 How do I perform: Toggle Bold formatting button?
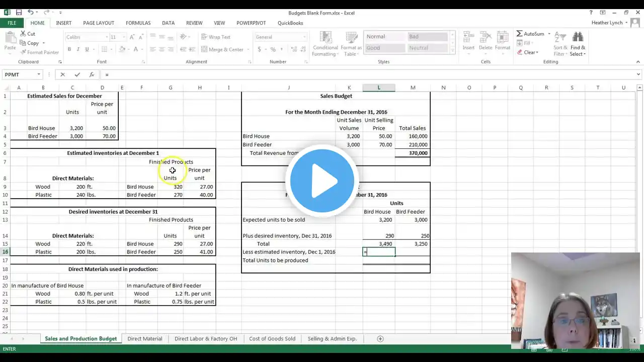[x=69, y=49]
